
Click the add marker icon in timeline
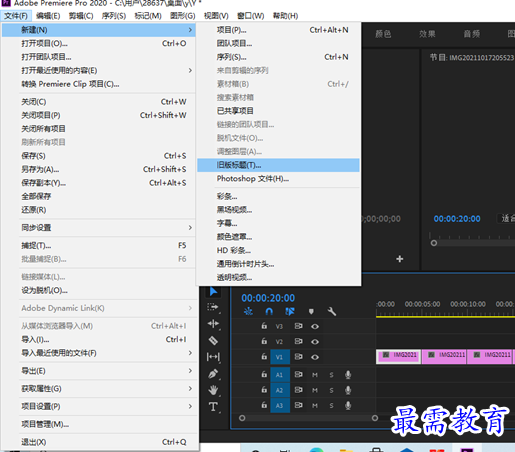tap(311, 311)
